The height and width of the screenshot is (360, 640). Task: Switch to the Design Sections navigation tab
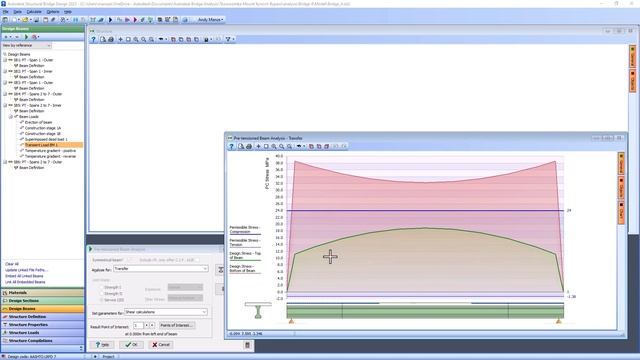[42, 301]
